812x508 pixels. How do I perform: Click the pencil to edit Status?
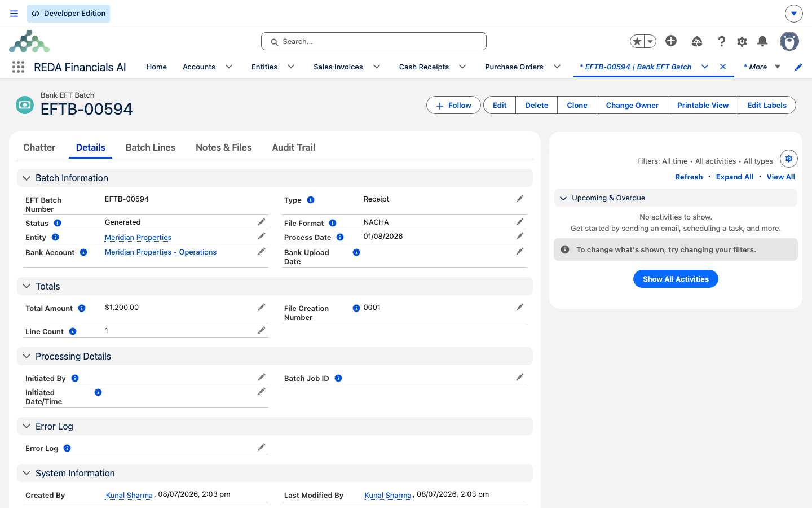pyautogui.click(x=262, y=222)
